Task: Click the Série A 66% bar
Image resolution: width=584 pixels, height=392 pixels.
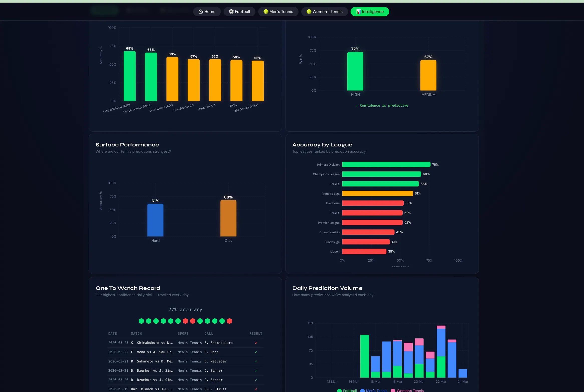Action: tap(380, 184)
